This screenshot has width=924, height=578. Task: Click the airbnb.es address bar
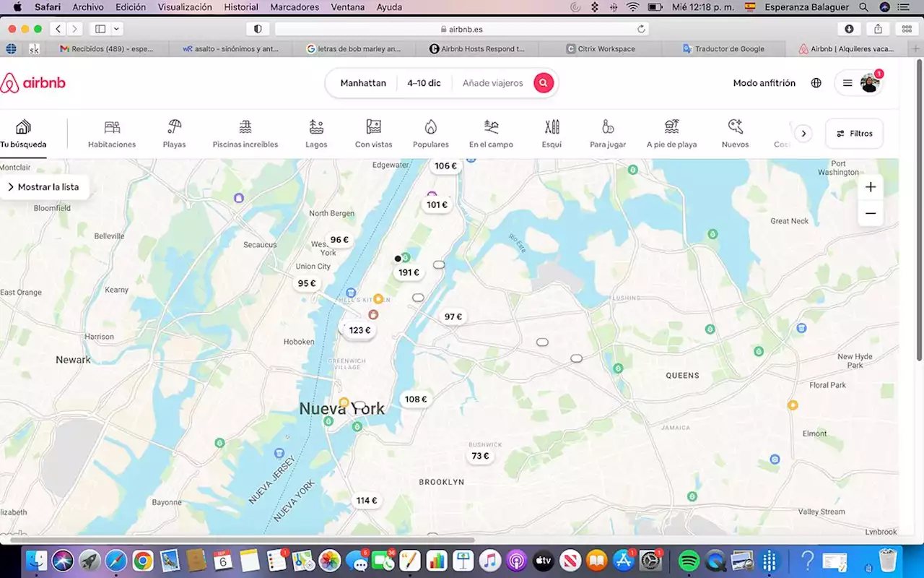[462, 29]
